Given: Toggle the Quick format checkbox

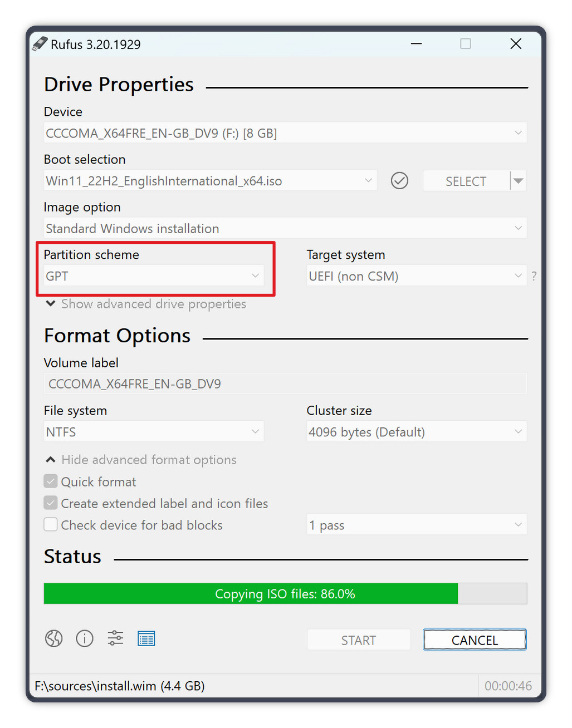Looking at the screenshot, I should 51,481.
